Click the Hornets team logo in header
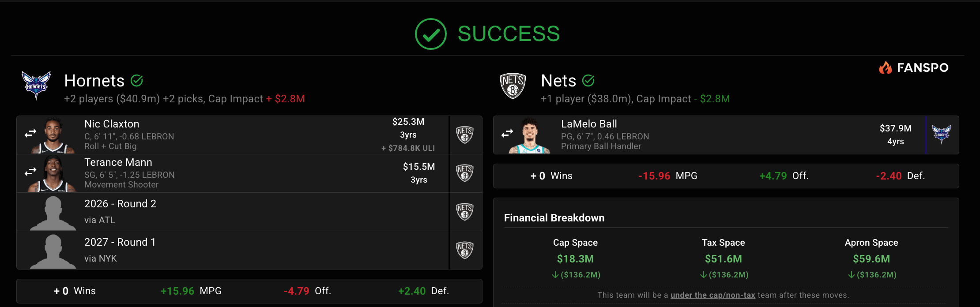The width and height of the screenshot is (980, 307). 36,86
